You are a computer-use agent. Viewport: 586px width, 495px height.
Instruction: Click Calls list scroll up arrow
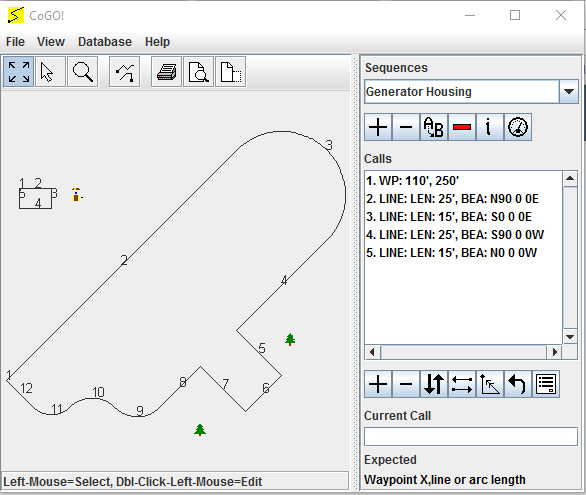[570, 179]
